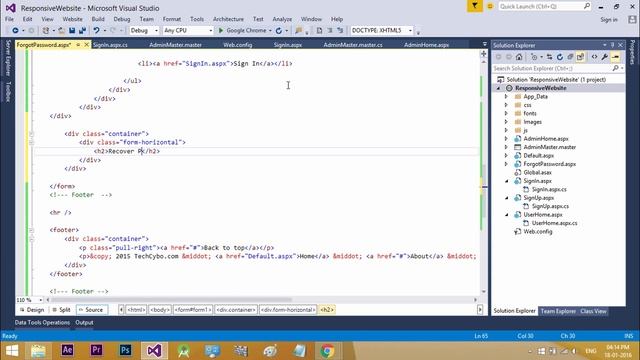This screenshot has width=640, height=360.
Task: Click the Windows Start button
Action: point(12,351)
